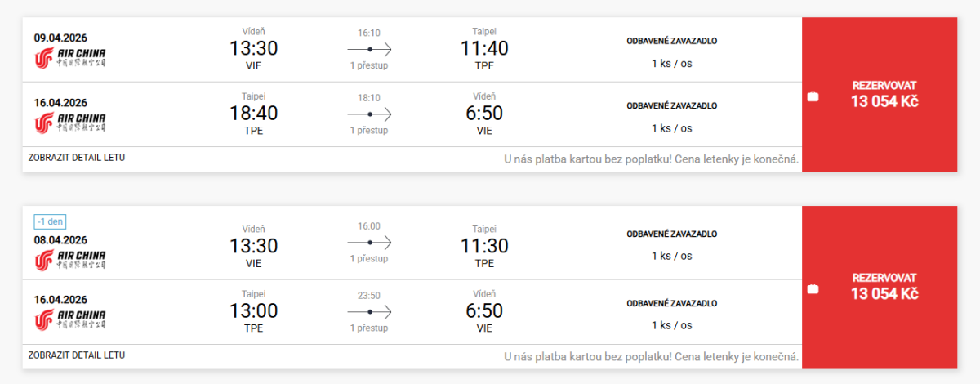Click the 11:30 Taipei arrival time

point(484,246)
